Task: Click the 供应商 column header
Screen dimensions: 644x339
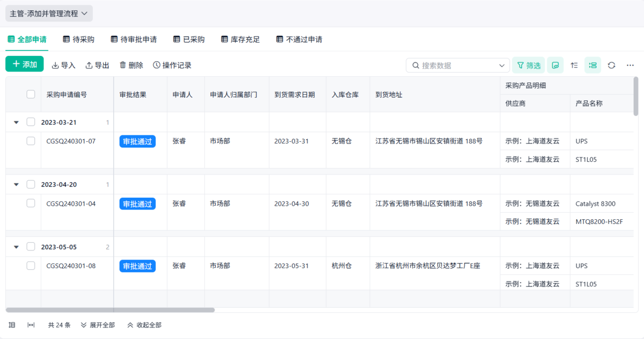Action: 535,103
